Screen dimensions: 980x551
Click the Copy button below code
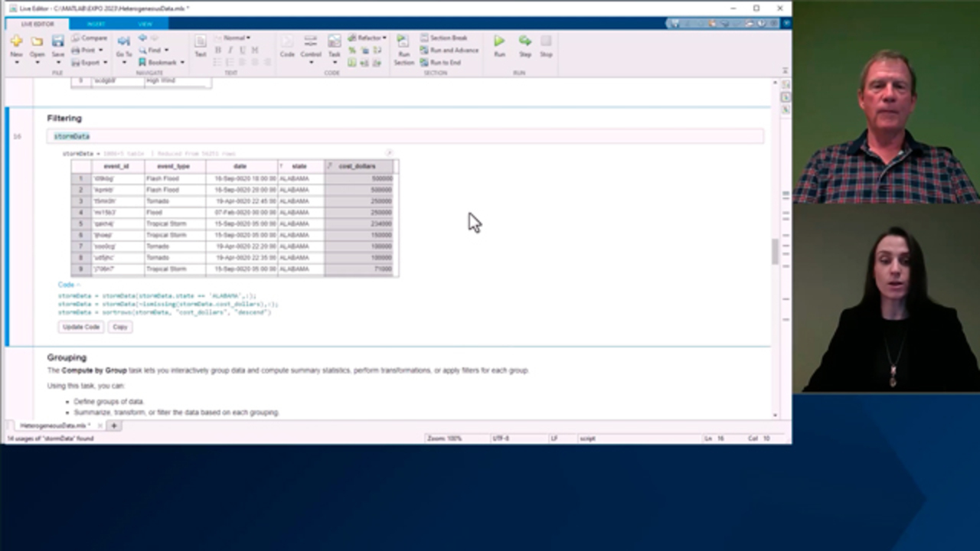(x=119, y=327)
